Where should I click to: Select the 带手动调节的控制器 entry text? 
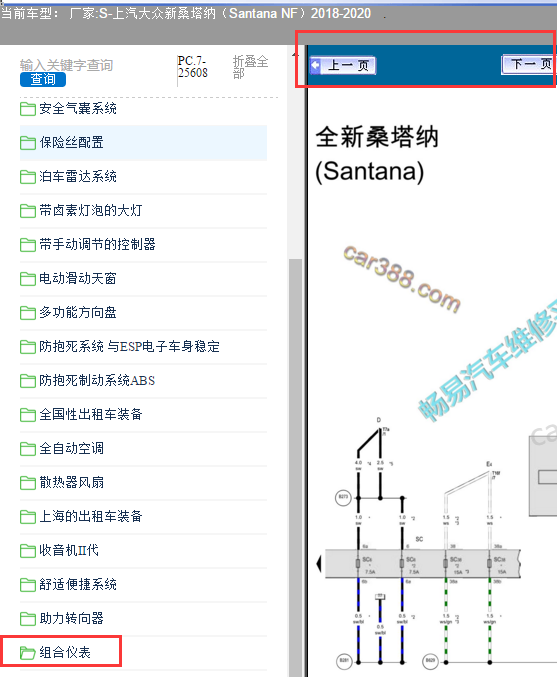pos(97,244)
